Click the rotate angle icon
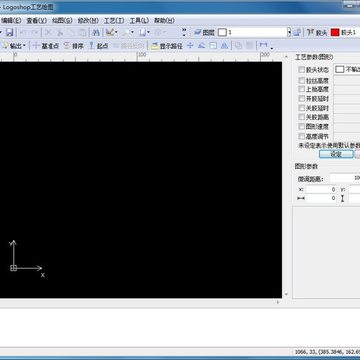This screenshot has width=360, height=360. click(201, 46)
